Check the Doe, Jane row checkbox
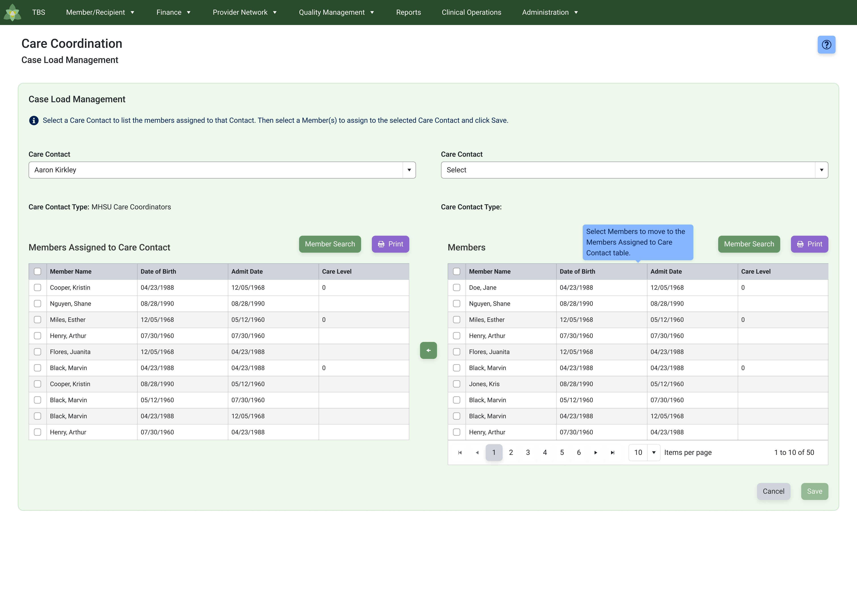 [456, 288]
